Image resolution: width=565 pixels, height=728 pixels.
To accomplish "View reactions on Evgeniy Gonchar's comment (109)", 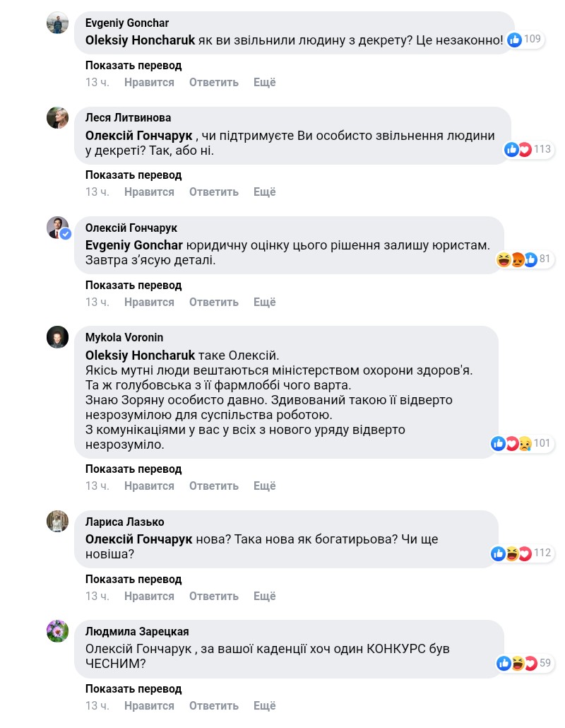I will click(x=524, y=40).
